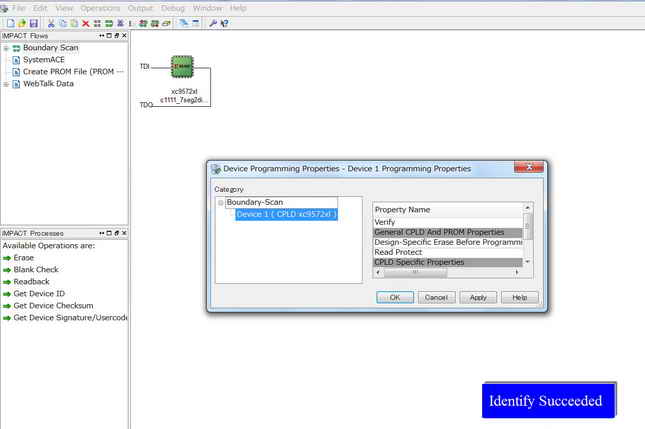Select Readback operation
The height and width of the screenshot is (429, 645).
(x=31, y=282)
